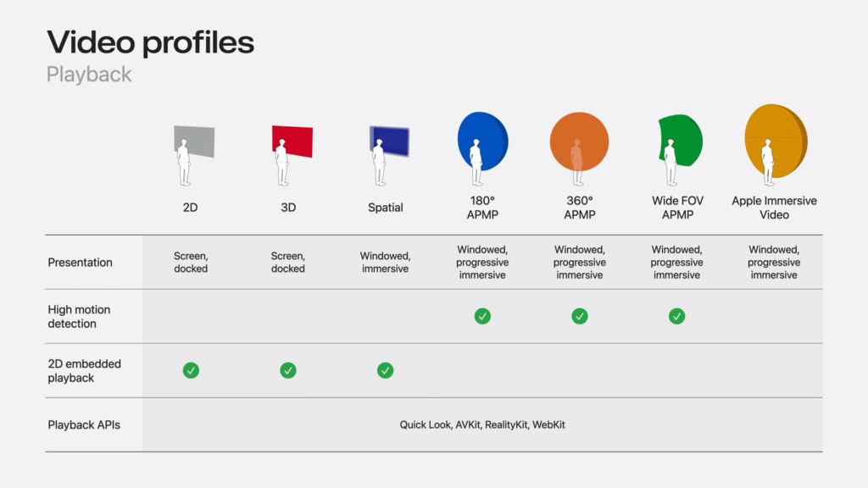Select the yellow Apple Immersive Video icon
The height and width of the screenshot is (488, 868).
tap(775, 140)
